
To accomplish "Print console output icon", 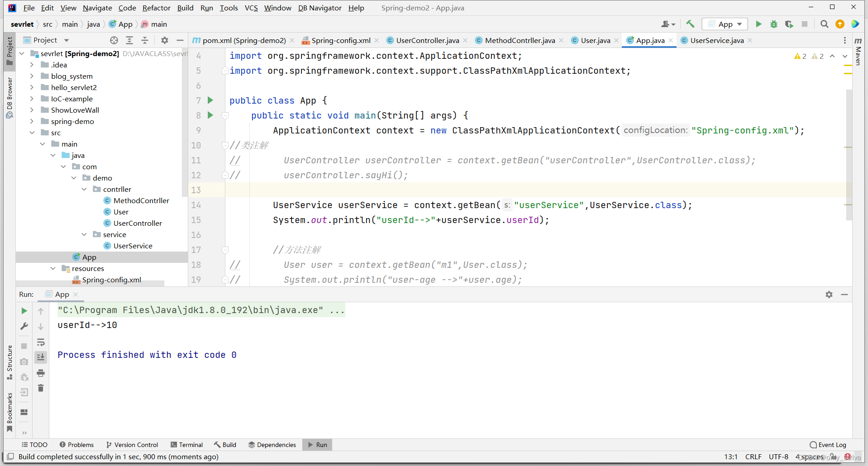I will point(41,373).
